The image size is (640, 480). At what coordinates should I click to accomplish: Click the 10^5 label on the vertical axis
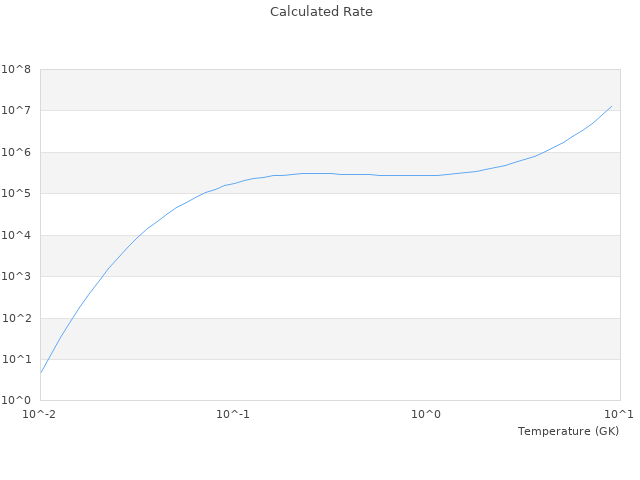pyautogui.click(x=16, y=194)
